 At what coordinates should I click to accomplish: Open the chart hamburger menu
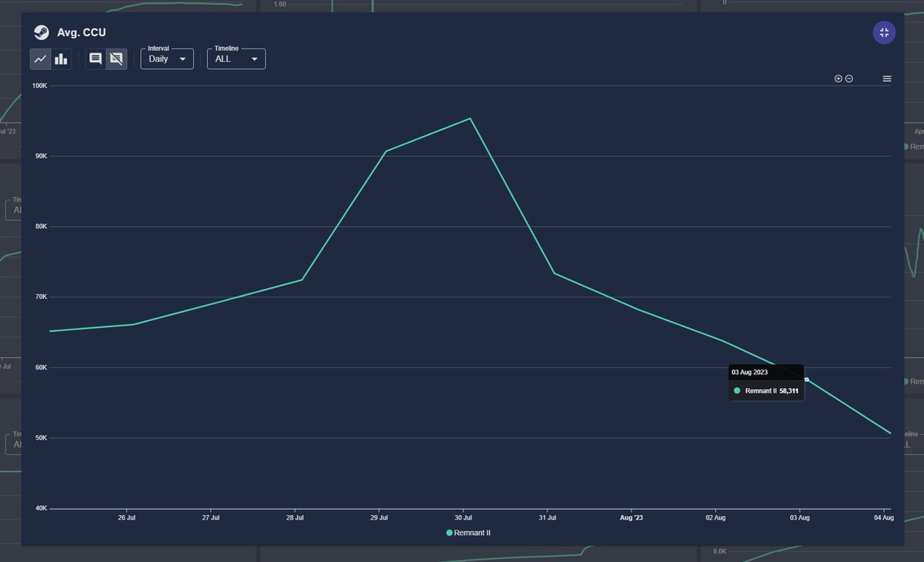pos(887,79)
